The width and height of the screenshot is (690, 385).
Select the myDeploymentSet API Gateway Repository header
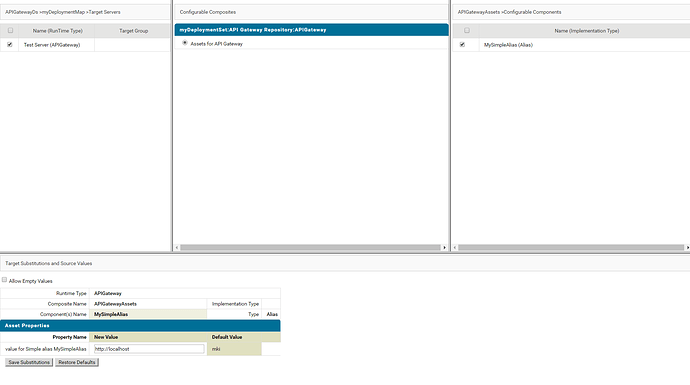[x=312, y=30]
